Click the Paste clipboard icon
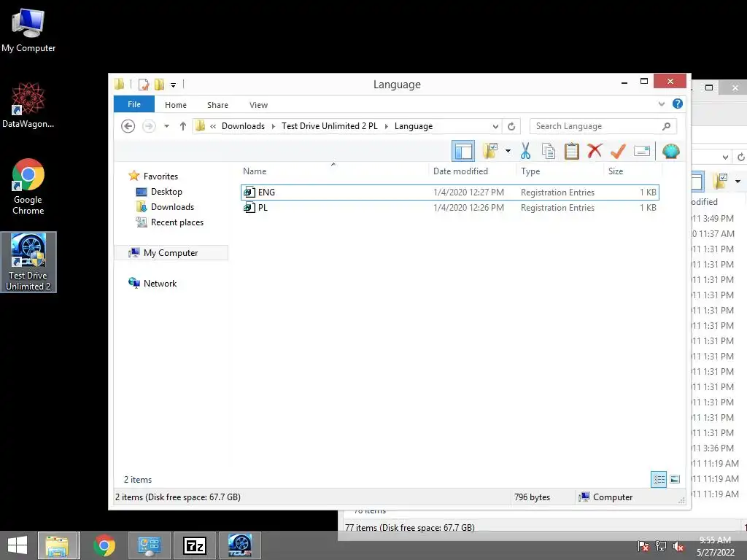Screen dimensions: 747x560 [x=571, y=151]
